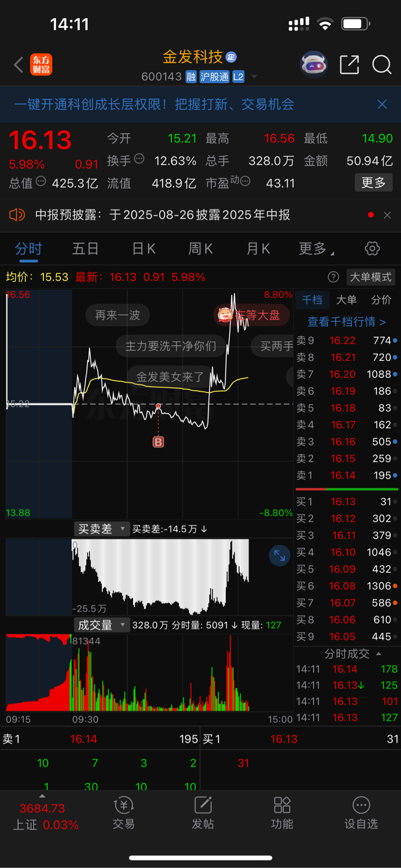401x868 pixels.
Task: Open chart settings gear icon
Action: [x=372, y=249]
